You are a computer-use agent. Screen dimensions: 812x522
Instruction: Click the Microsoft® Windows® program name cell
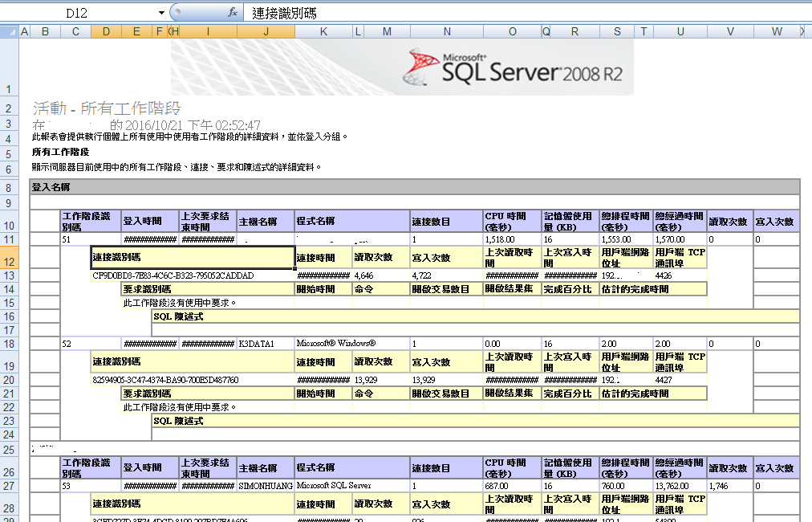click(352, 344)
